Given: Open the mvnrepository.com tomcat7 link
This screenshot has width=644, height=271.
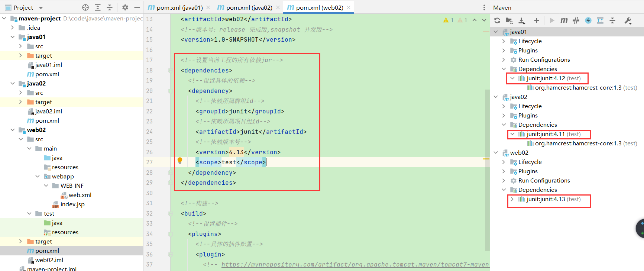Looking at the screenshot, I should [355, 264].
